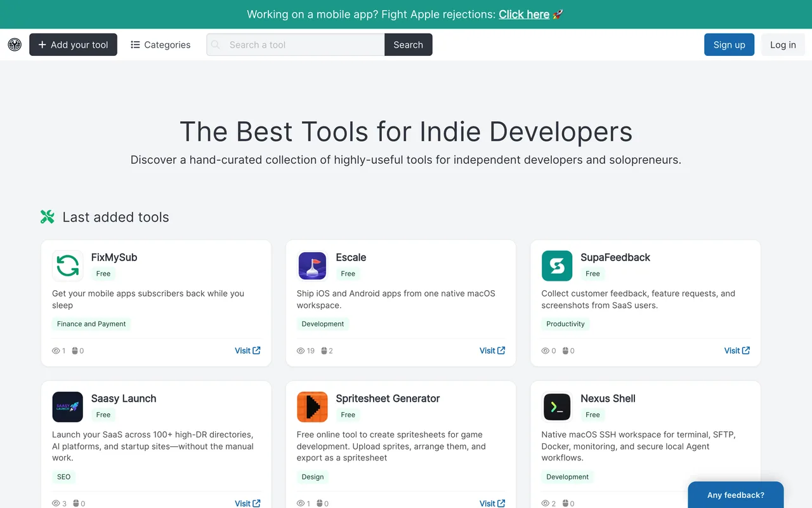Click the Escale app icon
The width and height of the screenshot is (812, 508).
click(312, 265)
